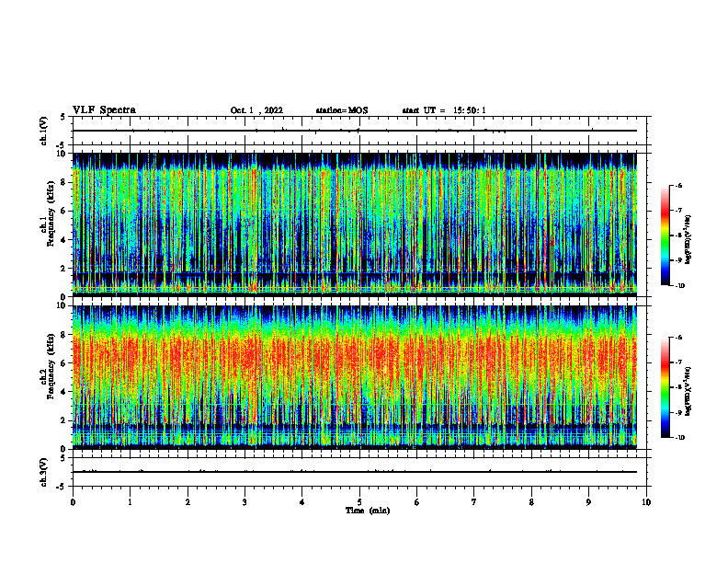Click the ch.2 spectrogram color scale bar
The width and height of the screenshot is (728, 563).
(x=665, y=387)
